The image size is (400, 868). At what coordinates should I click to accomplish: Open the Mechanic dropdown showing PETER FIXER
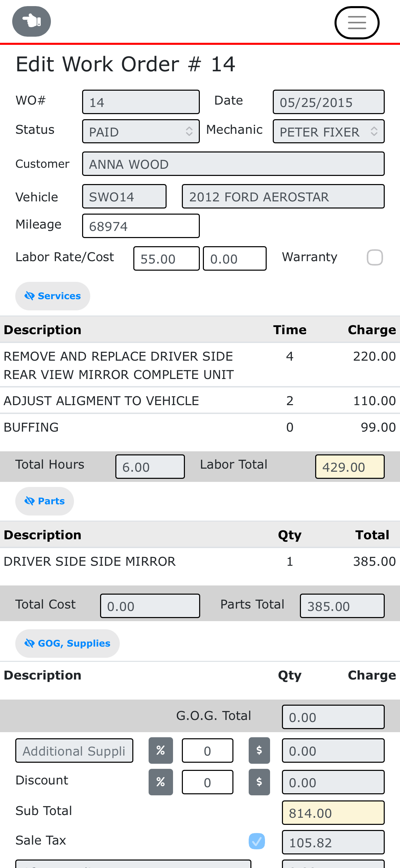[328, 131]
